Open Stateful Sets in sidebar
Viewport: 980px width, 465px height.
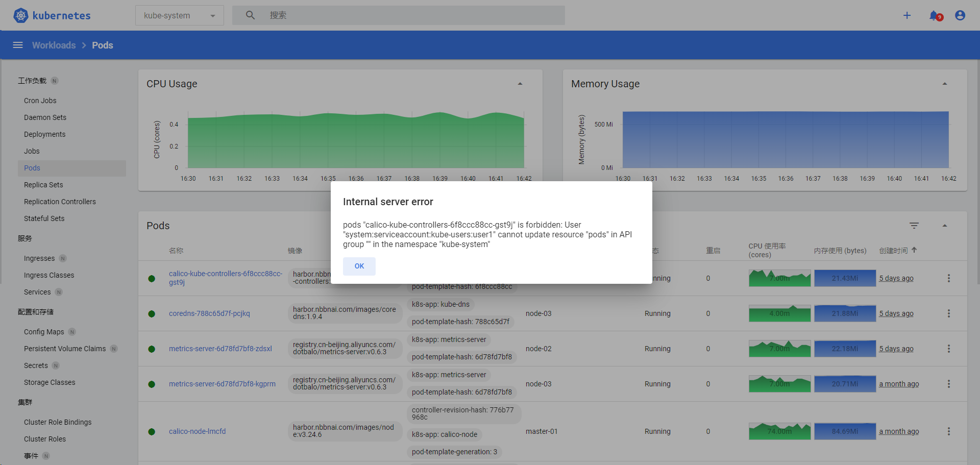(x=44, y=218)
